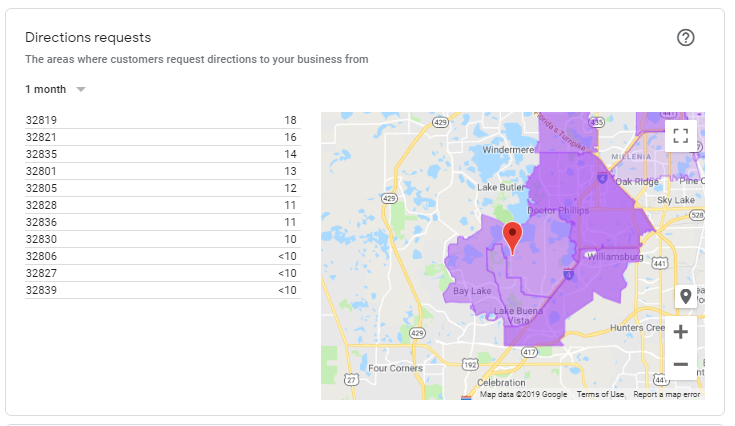Screen dimensions: 735x426
Task: Click the dropdown arrow beside 1 month
Action: click(81, 89)
